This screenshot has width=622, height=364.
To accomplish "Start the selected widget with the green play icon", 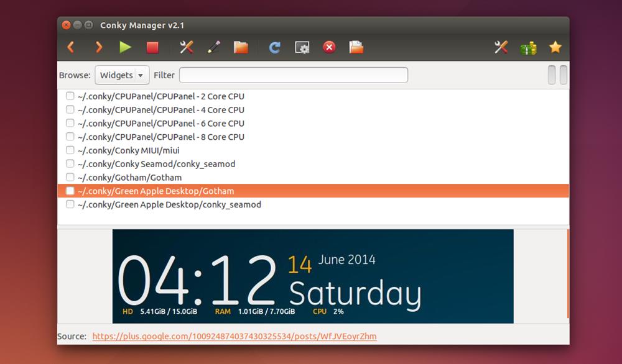I will 126,47.
